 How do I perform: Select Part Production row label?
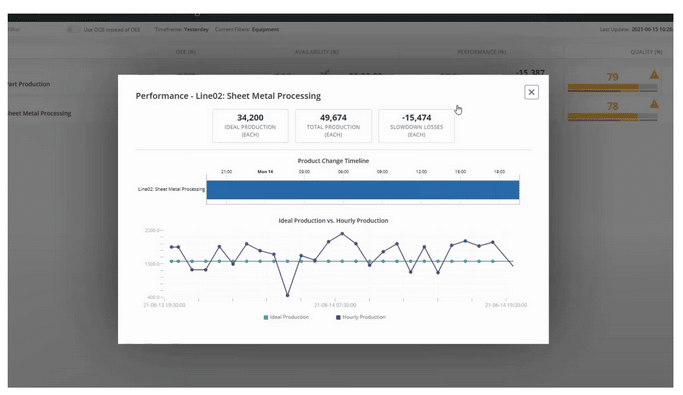pyautogui.click(x=29, y=84)
